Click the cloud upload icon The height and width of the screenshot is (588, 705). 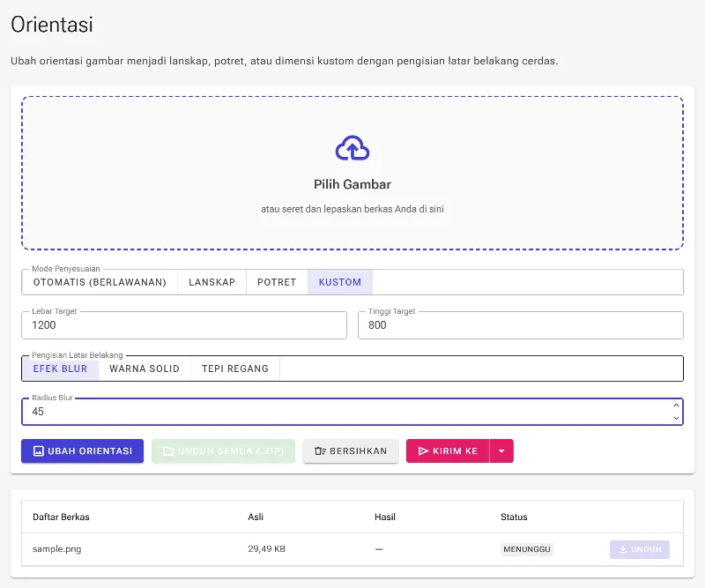coord(352,148)
